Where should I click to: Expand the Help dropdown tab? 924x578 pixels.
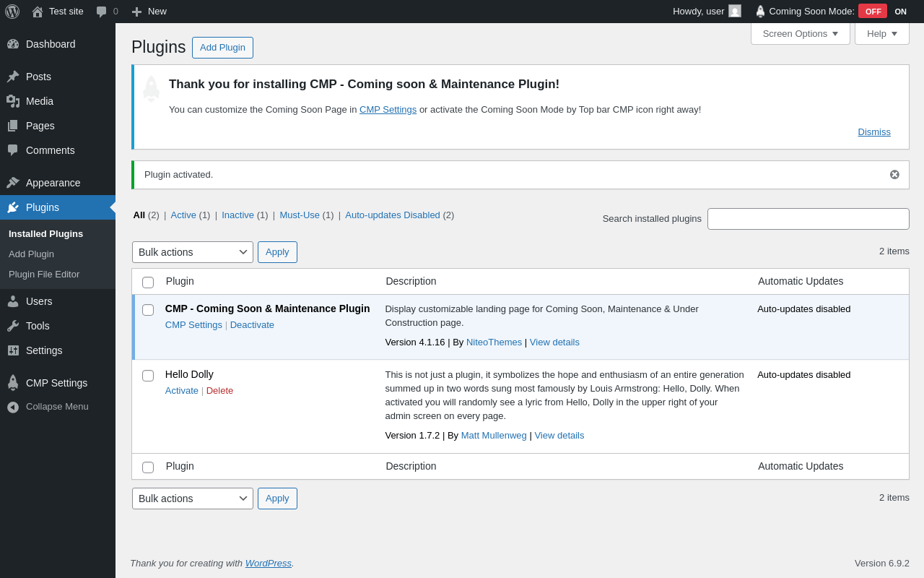881,33
